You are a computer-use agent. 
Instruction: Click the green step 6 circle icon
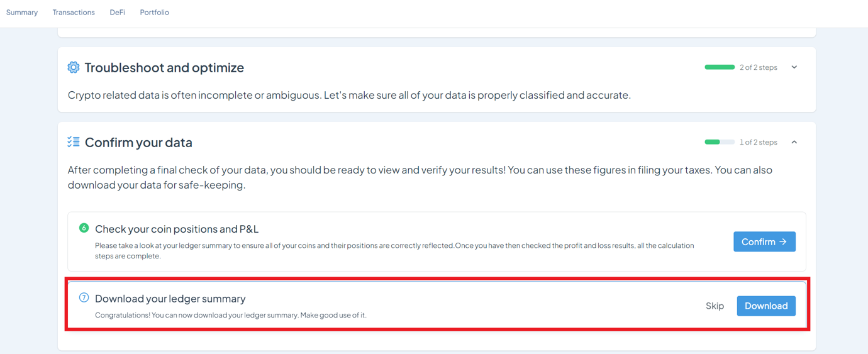(84, 228)
